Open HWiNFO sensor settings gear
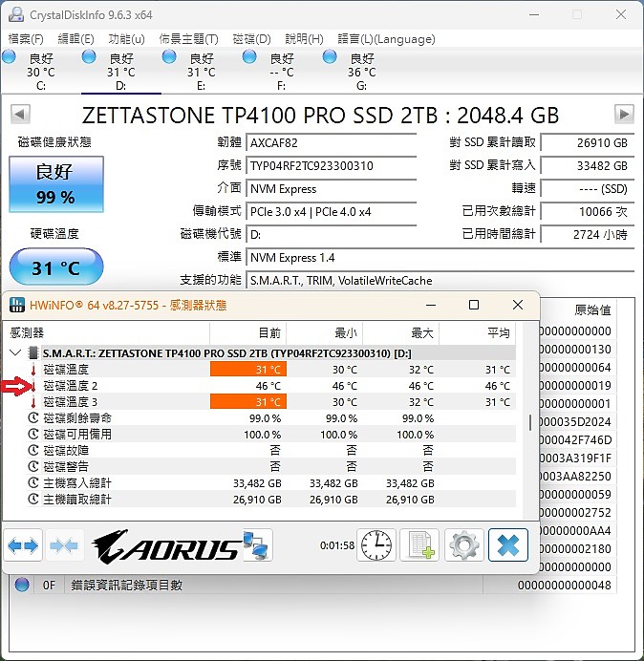 coord(464,545)
